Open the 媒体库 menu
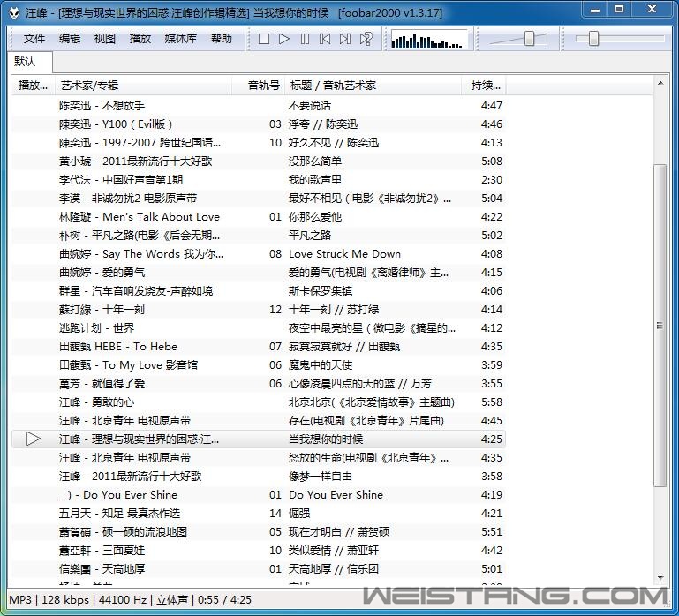 coord(181,39)
